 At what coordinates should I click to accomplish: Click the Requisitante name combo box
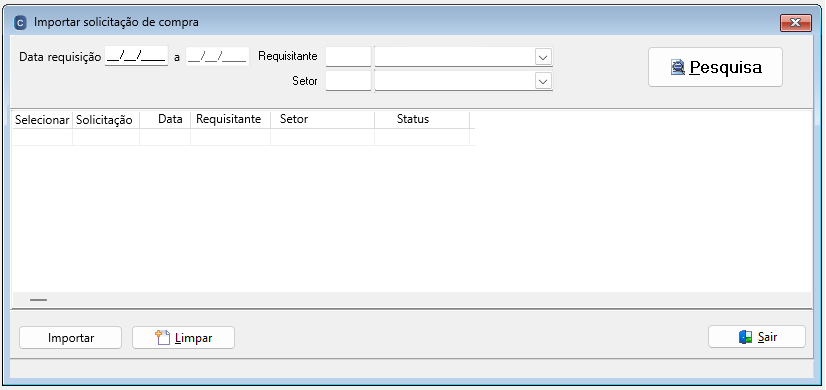pyautogui.click(x=464, y=56)
